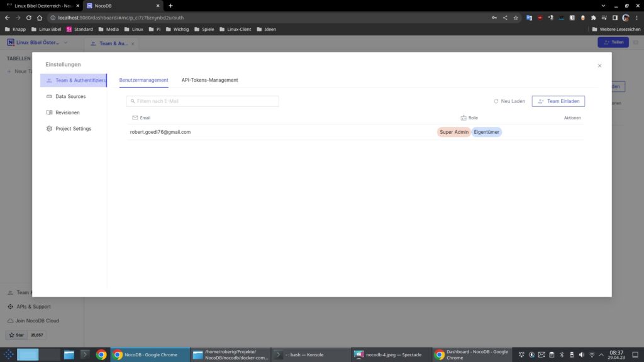Open the Extensions puzzle icon
The width and height of the screenshot is (644, 362).
[594, 18]
